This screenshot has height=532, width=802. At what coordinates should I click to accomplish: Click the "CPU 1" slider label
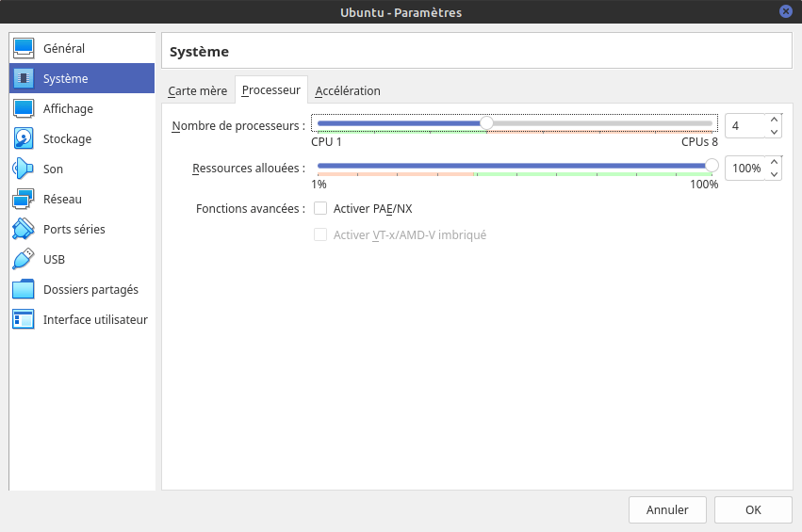click(326, 142)
